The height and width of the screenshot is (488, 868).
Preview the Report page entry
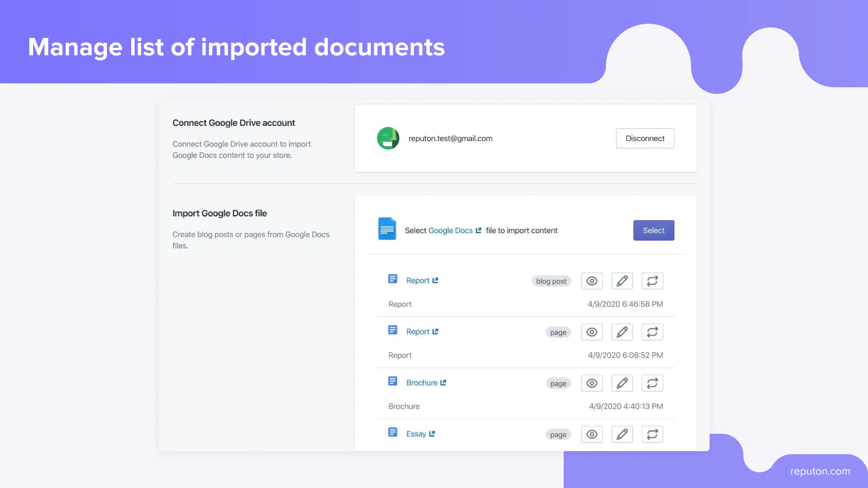(592, 332)
